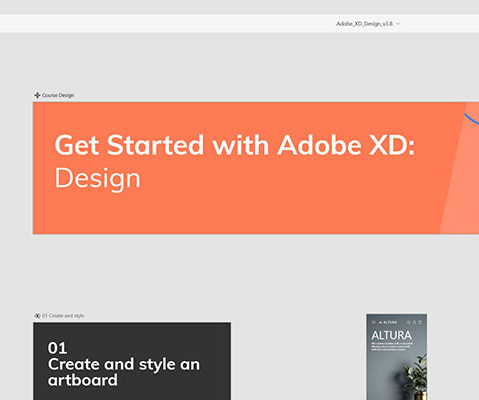Click the search icon in ALTURA artboard header
479x400 pixels.
coord(409,322)
